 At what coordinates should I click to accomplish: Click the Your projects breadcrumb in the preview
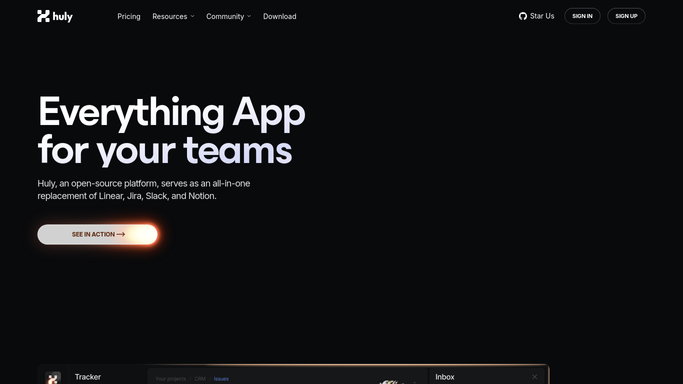[171, 379]
